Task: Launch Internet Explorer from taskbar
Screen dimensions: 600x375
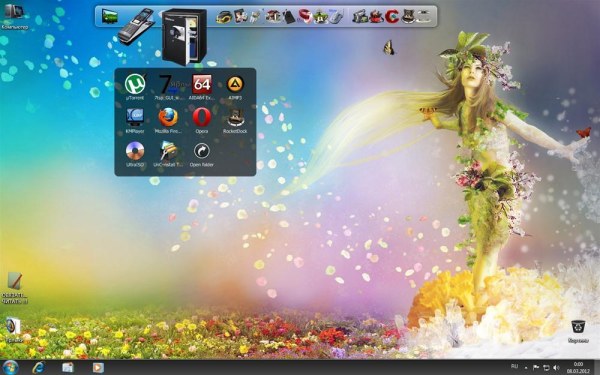Action: click(38, 367)
